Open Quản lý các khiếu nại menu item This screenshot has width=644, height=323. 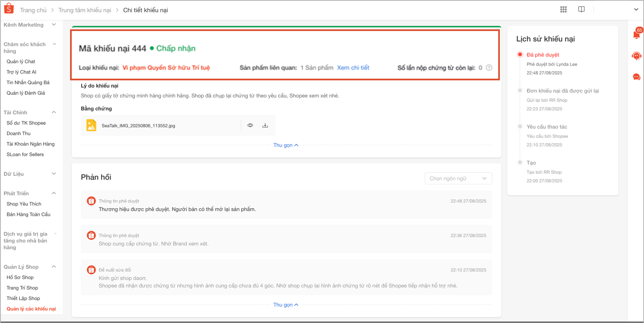point(31,309)
